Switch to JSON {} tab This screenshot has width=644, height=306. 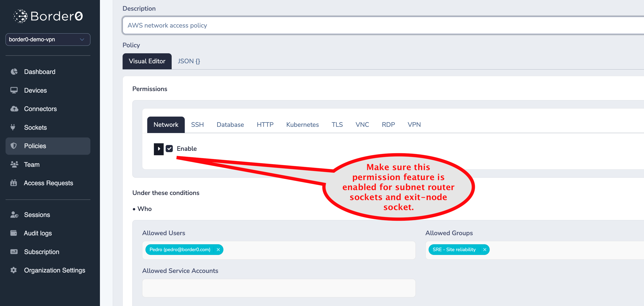[189, 61]
